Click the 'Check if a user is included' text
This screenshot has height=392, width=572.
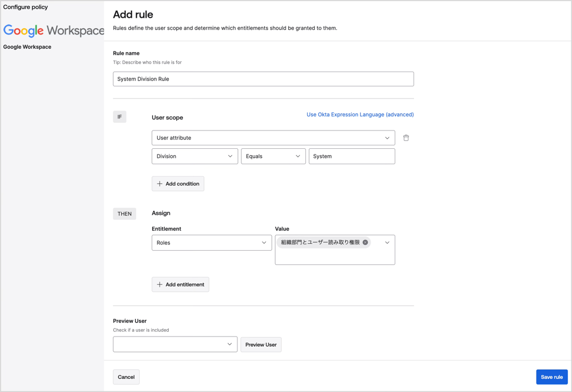tap(141, 330)
